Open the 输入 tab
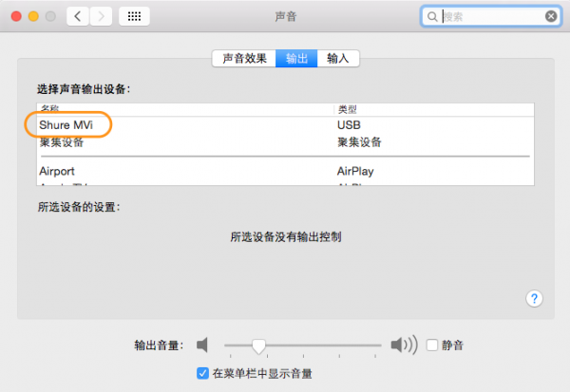The height and width of the screenshot is (392, 570). click(338, 59)
